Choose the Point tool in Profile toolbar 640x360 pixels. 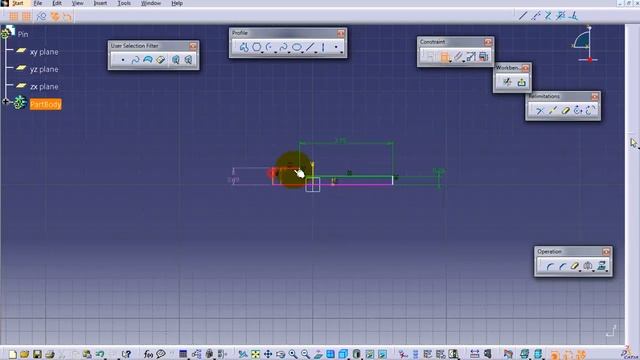click(336, 47)
